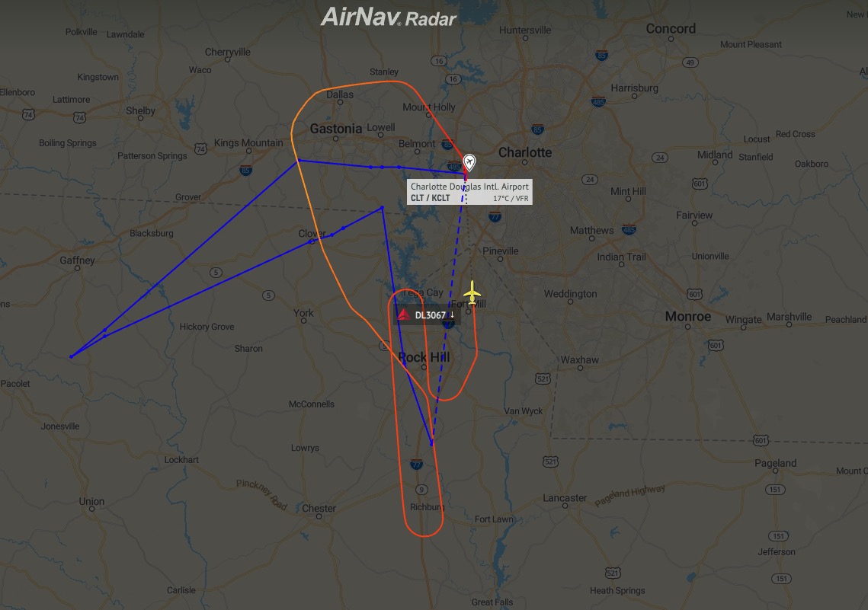868x610 pixels.
Task: Click the I-485 shield near the airport pin
Action: click(454, 167)
